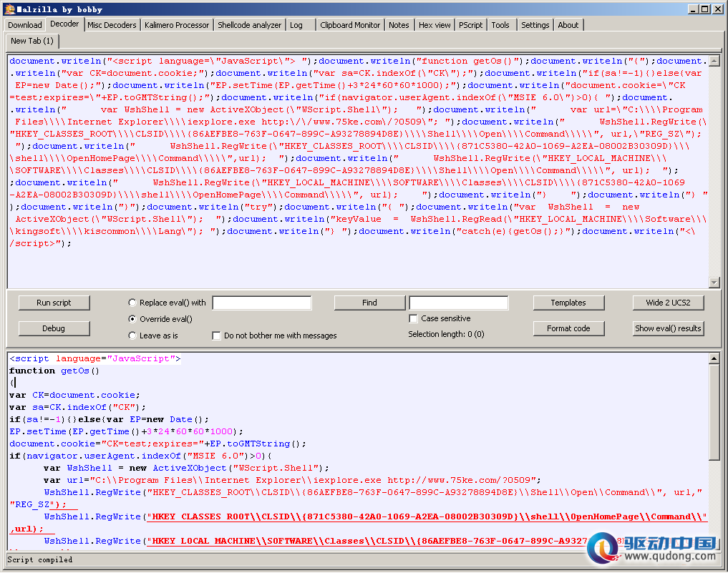
Task: Open the Misc Decoders tab
Action: point(112,25)
